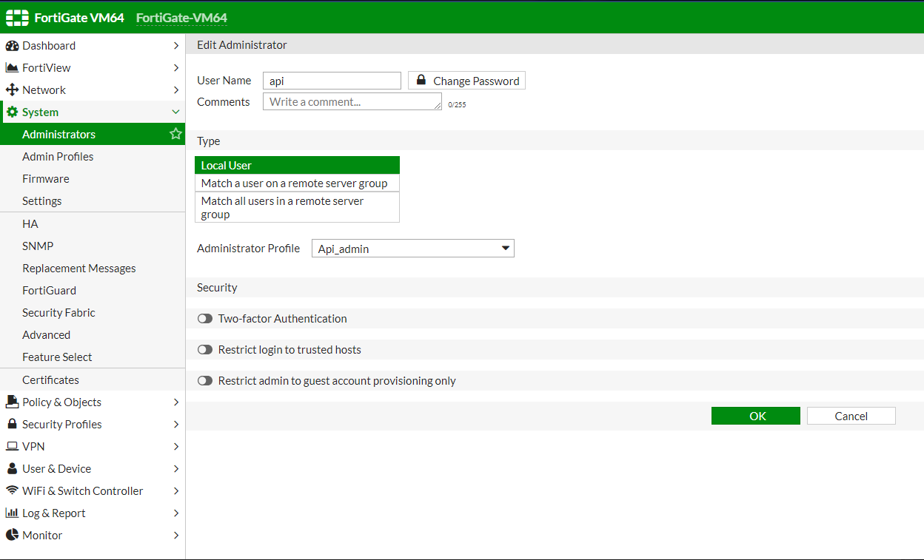The image size is (924, 560).
Task: Expand the VPN menu chevron
Action: coord(176,447)
